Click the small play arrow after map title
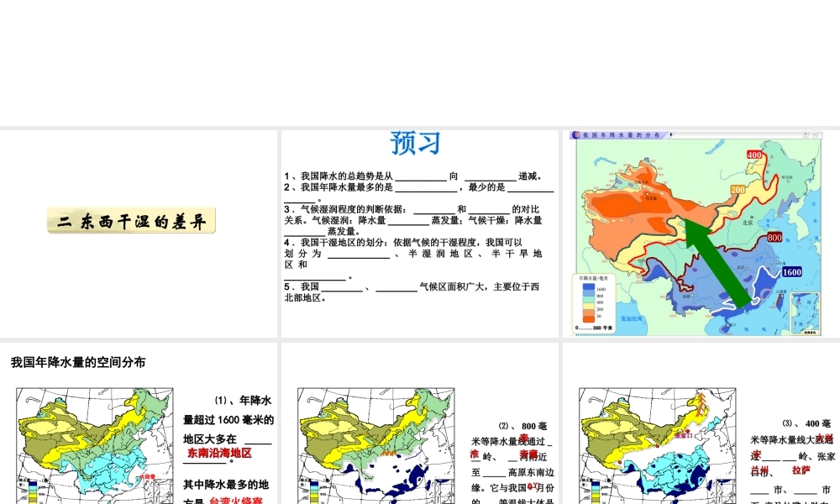Image resolution: width=840 pixels, height=504 pixels. pyautogui.click(x=671, y=135)
